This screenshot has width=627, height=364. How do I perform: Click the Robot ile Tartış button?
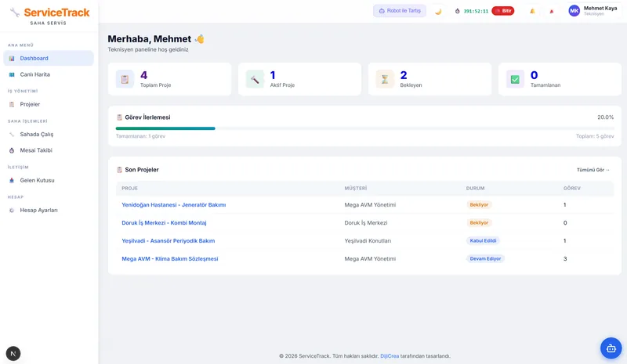(x=400, y=11)
